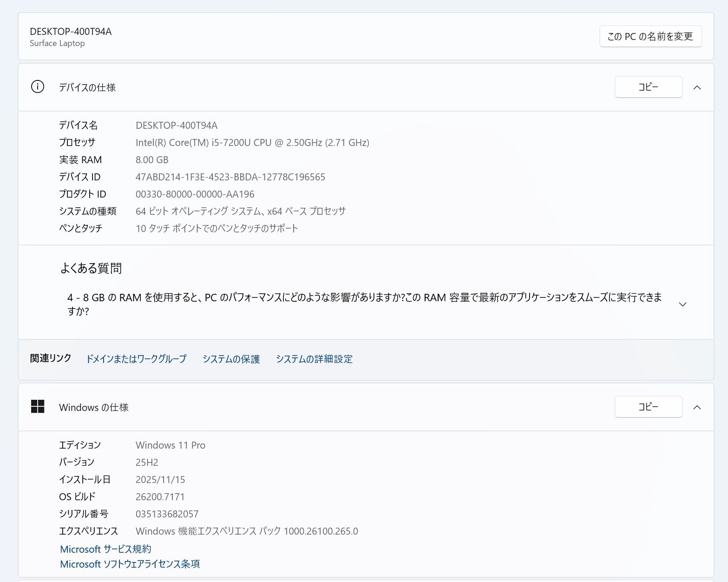Expand the RAM FAQ chevron arrow
This screenshot has width=728, height=582.
tap(682, 304)
